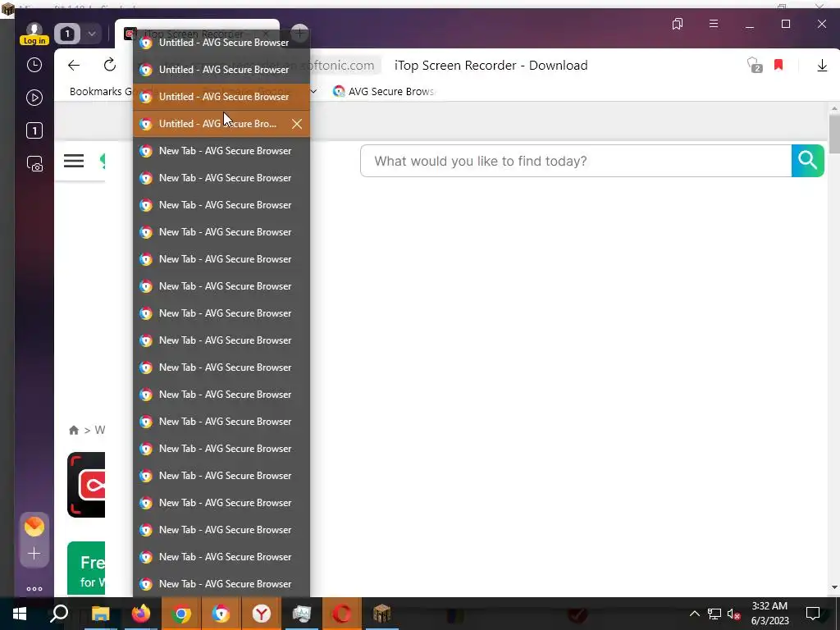840x630 pixels.
Task: Click the softonic.com address domain
Action: point(336,66)
